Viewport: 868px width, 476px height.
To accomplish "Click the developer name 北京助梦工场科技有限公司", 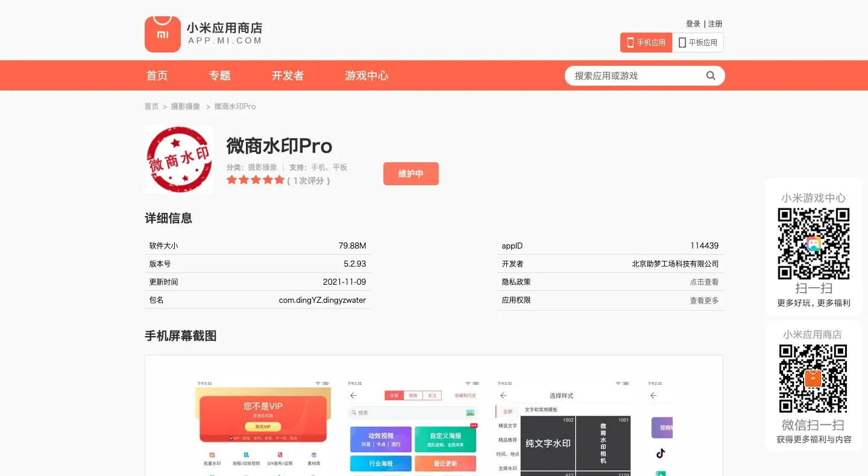I will pos(675,264).
